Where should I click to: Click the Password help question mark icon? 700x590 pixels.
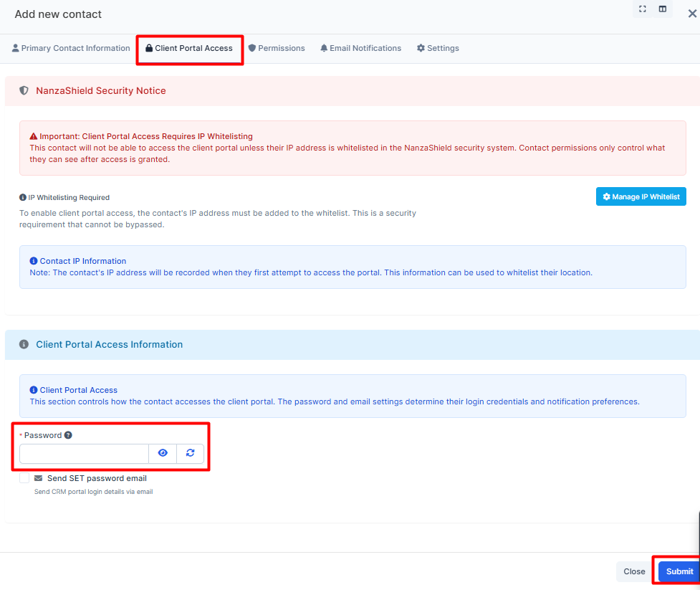pos(68,435)
